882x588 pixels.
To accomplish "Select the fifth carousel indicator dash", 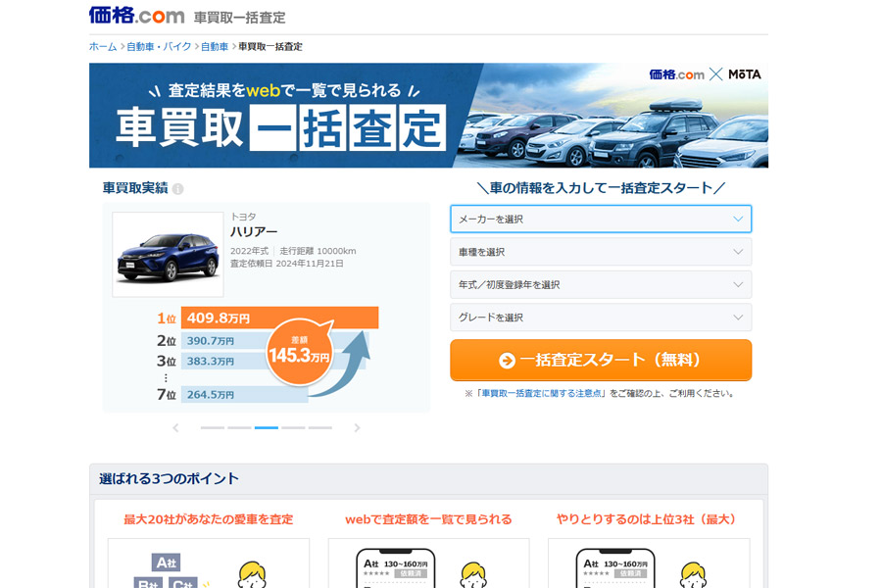I will point(320,427).
